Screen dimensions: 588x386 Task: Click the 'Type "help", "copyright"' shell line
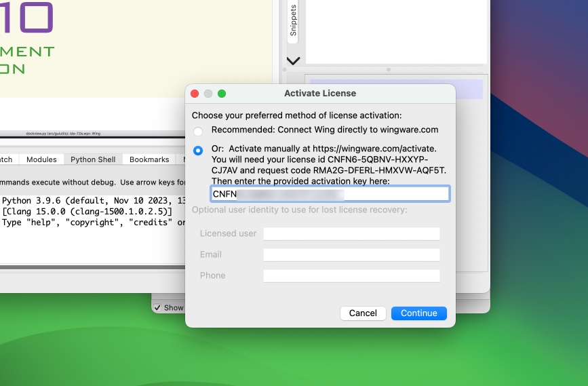pyautogui.click(x=94, y=223)
